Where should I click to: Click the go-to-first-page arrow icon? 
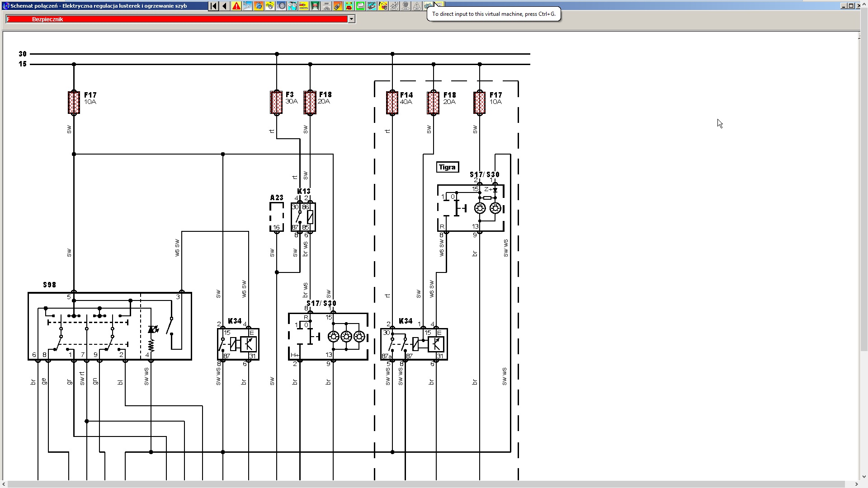(x=213, y=6)
